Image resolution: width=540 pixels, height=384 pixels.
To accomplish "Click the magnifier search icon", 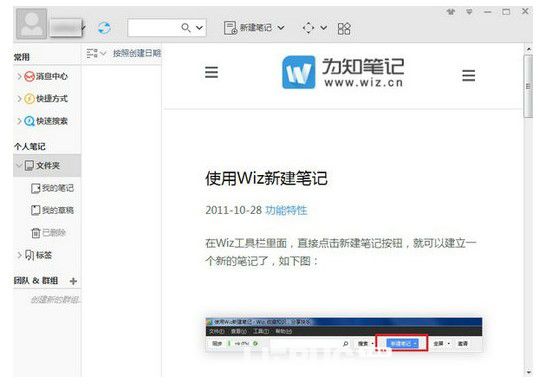I will (x=186, y=28).
